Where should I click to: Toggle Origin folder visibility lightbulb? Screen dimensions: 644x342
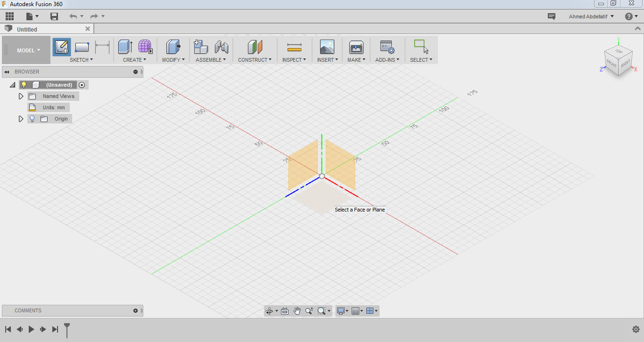coord(32,119)
